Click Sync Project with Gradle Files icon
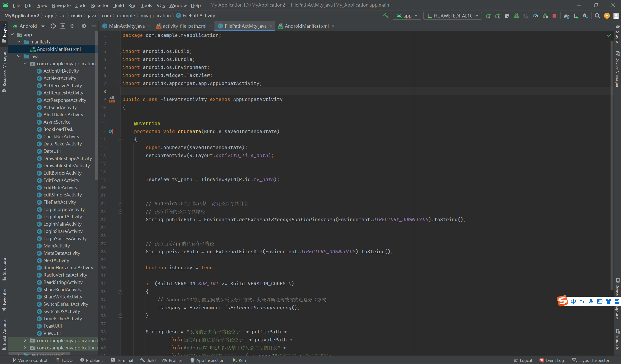Screen dimensions: 621x364 566,16
